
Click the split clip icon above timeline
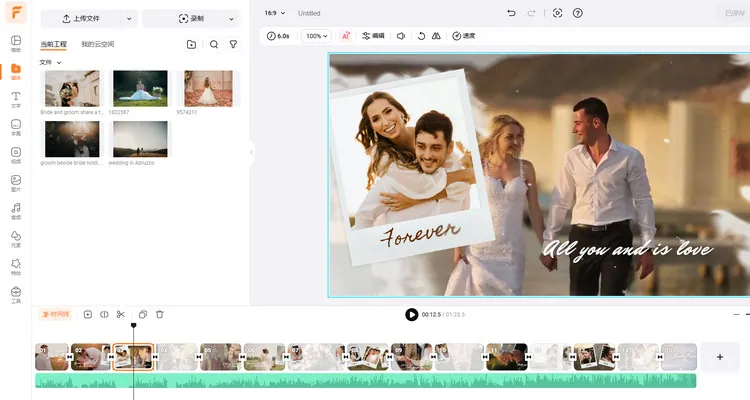[x=104, y=314]
